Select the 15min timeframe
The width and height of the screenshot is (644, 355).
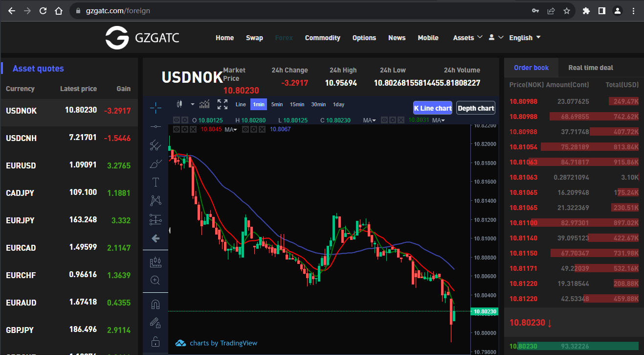tap(297, 104)
